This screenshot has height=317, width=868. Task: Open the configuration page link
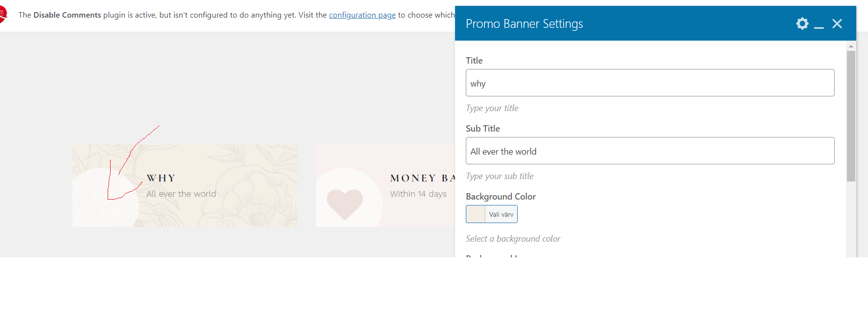(362, 15)
